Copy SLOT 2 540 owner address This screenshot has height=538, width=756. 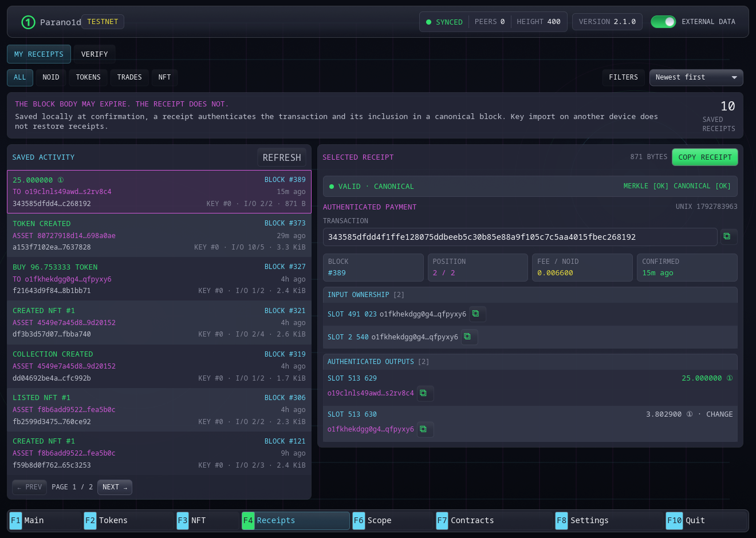(469, 337)
